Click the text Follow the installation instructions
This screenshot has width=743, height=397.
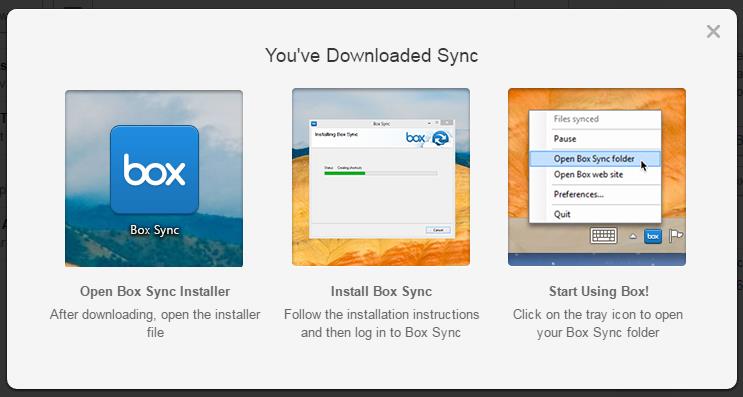pyautogui.click(x=381, y=315)
